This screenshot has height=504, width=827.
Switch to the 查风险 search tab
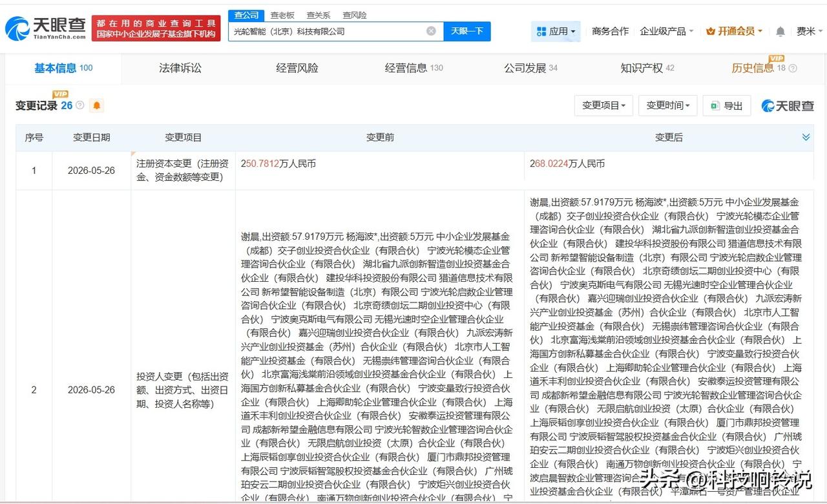[x=355, y=15]
